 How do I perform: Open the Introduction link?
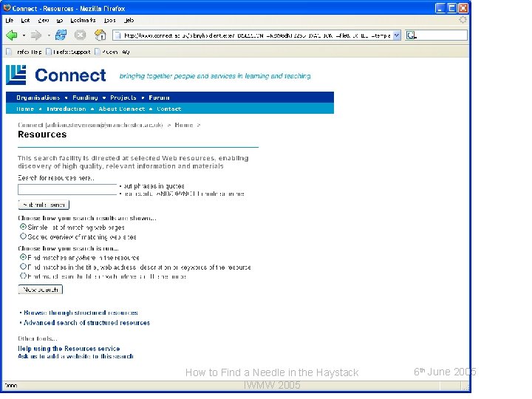66,109
